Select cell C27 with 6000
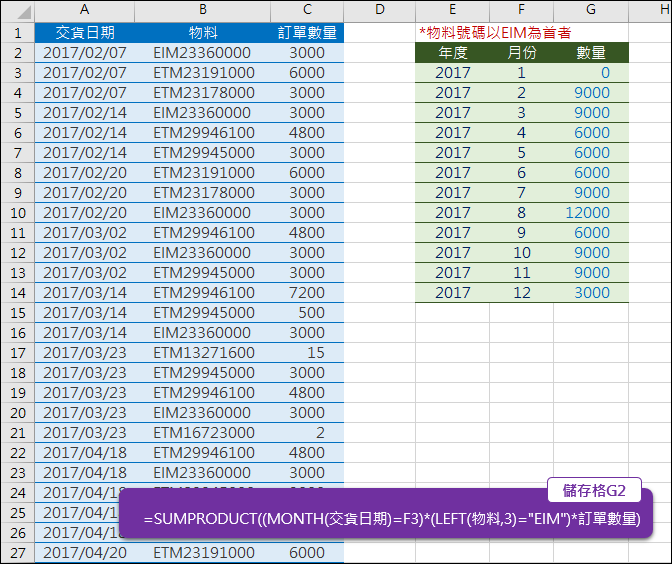 click(x=307, y=553)
